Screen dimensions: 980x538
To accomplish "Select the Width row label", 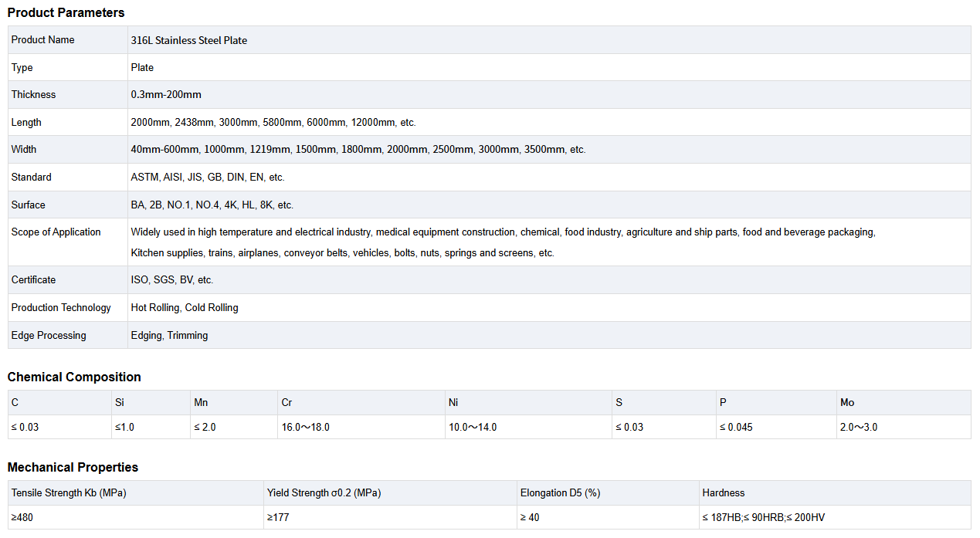I will (x=24, y=150).
